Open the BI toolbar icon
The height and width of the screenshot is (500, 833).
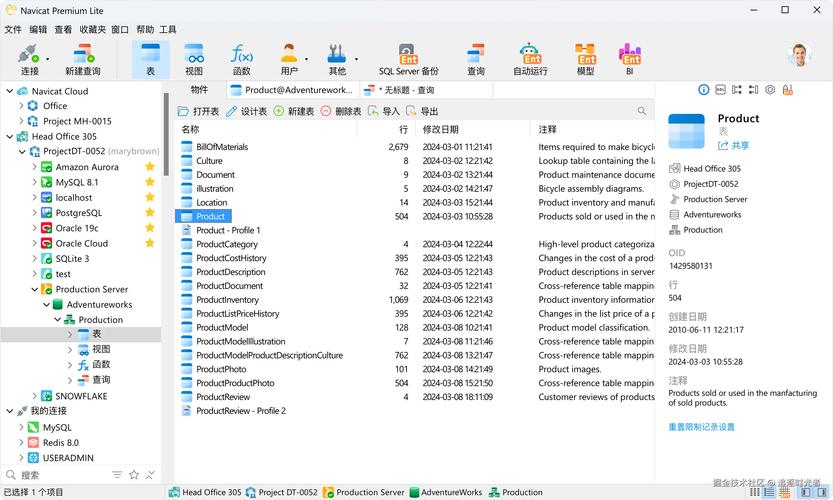point(630,59)
